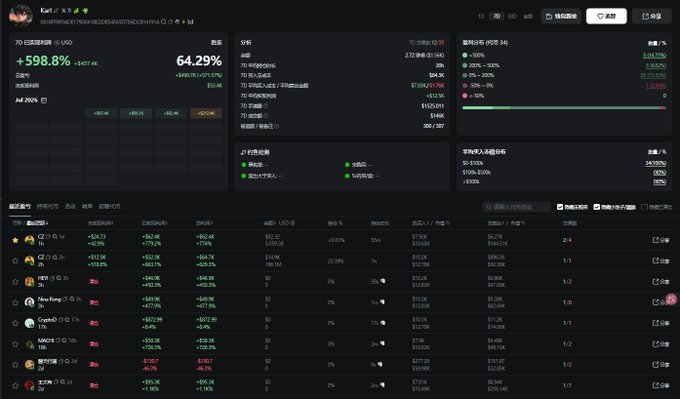The height and width of the screenshot is (399, 680).
Task: Click the top-right share button
Action: click(651, 16)
